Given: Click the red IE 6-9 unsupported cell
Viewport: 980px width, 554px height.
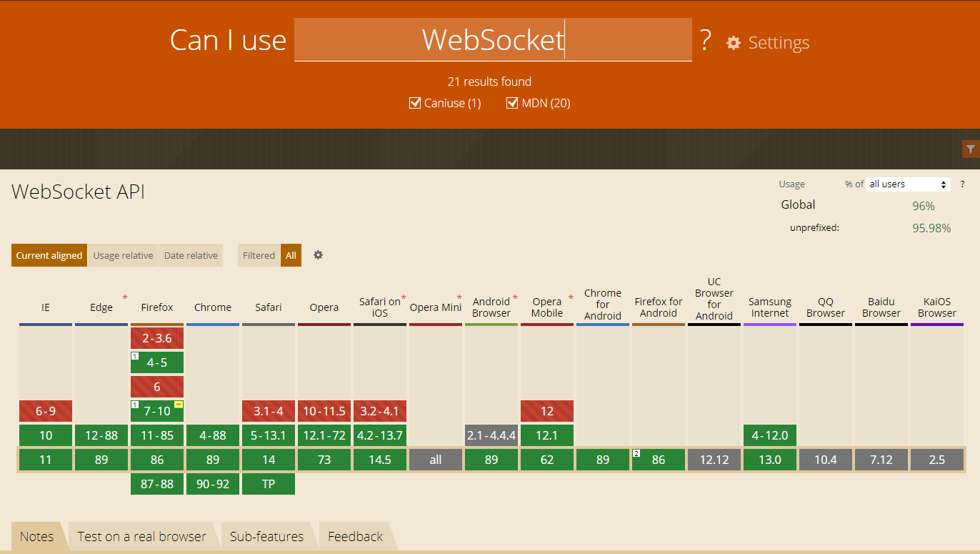Looking at the screenshot, I should pyautogui.click(x=46, y=411).
